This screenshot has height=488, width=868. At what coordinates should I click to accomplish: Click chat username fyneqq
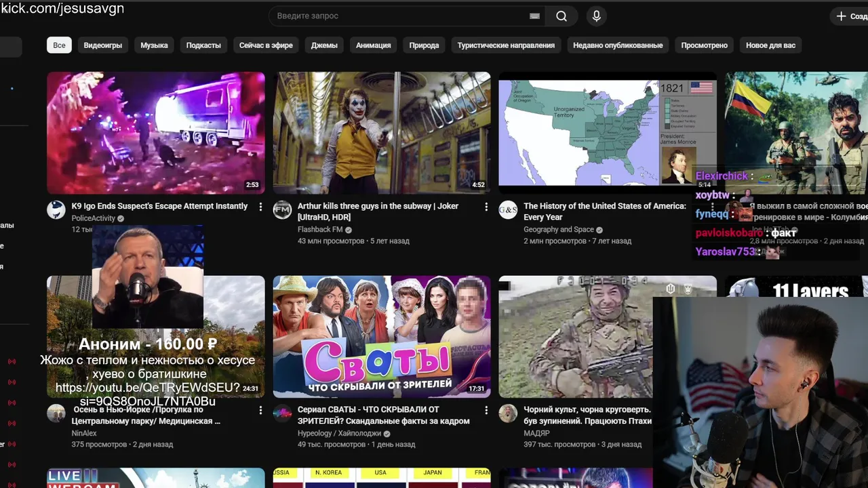click(x=712, y=214)
